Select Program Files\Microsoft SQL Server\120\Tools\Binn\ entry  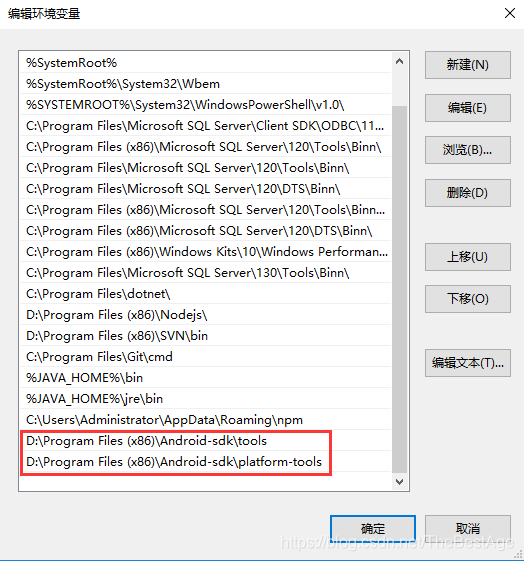click(x=206, y=168)
